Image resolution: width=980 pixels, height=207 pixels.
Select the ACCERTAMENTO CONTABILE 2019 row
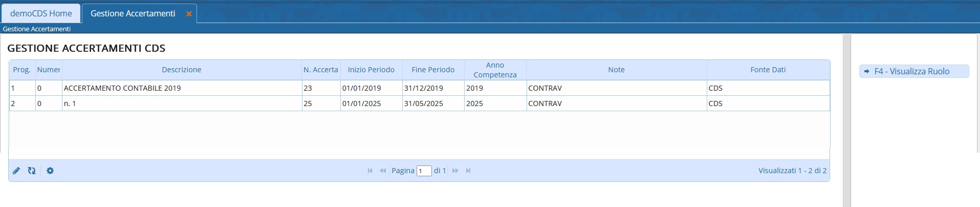click(122, 88)
